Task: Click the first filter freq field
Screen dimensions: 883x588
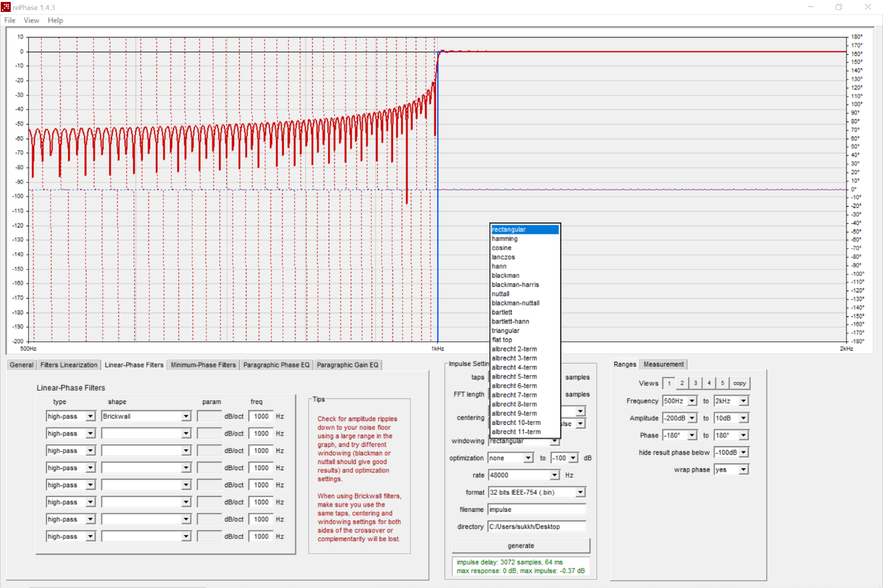Action: click(261, 417)
